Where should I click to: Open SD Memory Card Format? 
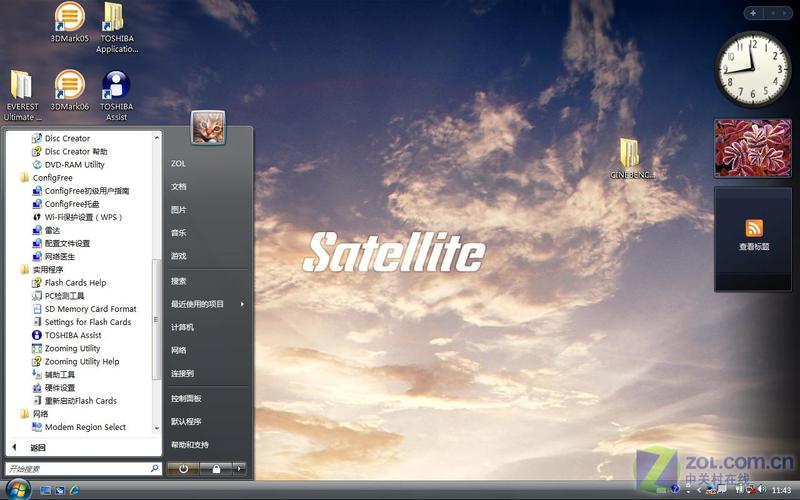(84, 309)
